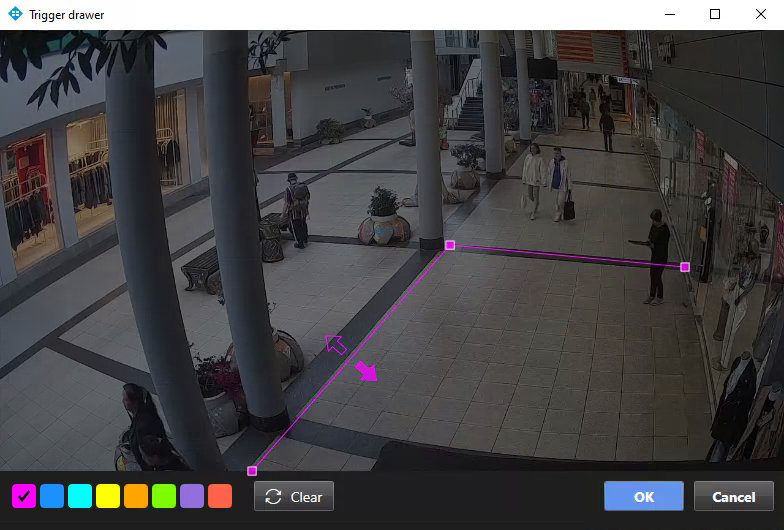Click the Trigger drawer app icon in title bar
The image size is (784, 530).
click(16, 14)
